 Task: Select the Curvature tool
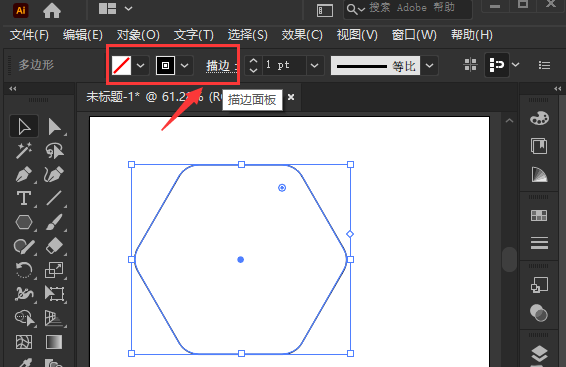coord(54,174)
